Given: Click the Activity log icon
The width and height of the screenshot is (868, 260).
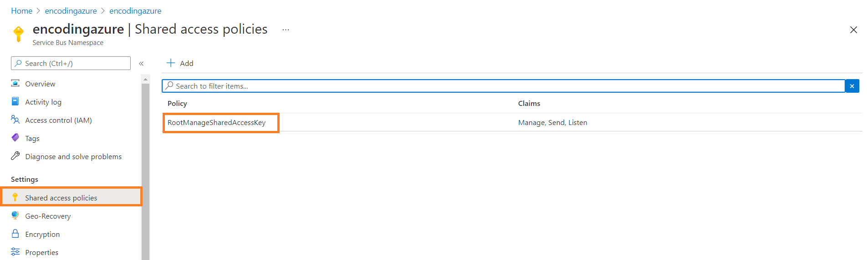Looking at the screenshot, I should pyautogui.click(x=15, y=101).
